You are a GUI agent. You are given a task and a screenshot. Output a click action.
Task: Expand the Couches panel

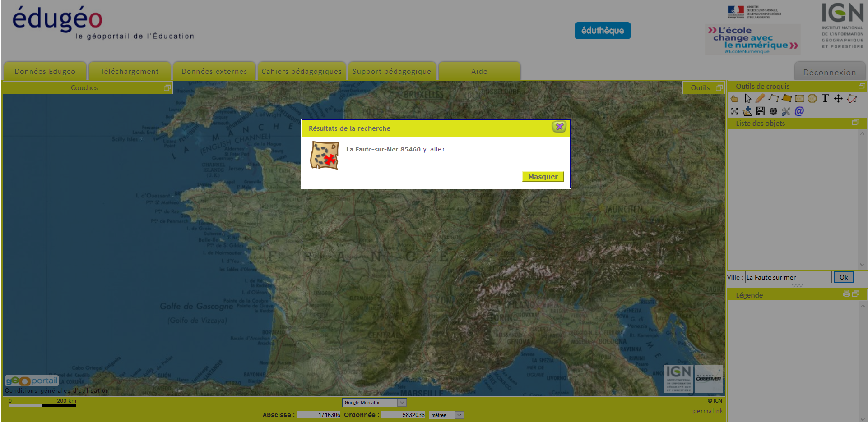167,88
